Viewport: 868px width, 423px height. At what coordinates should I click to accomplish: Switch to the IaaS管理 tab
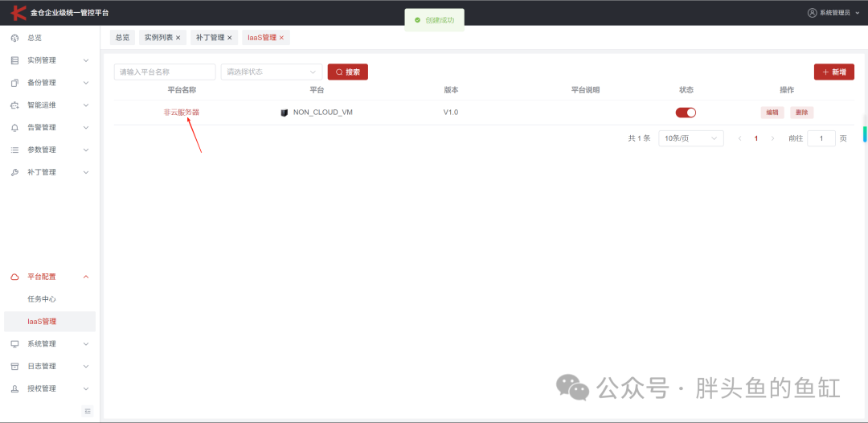click(x=262, y=38)
